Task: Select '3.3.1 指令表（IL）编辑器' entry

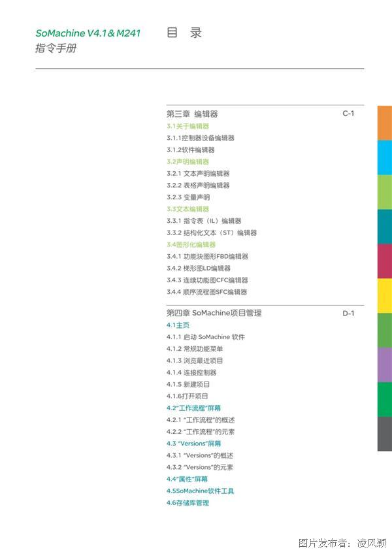Action: point(204,221)
